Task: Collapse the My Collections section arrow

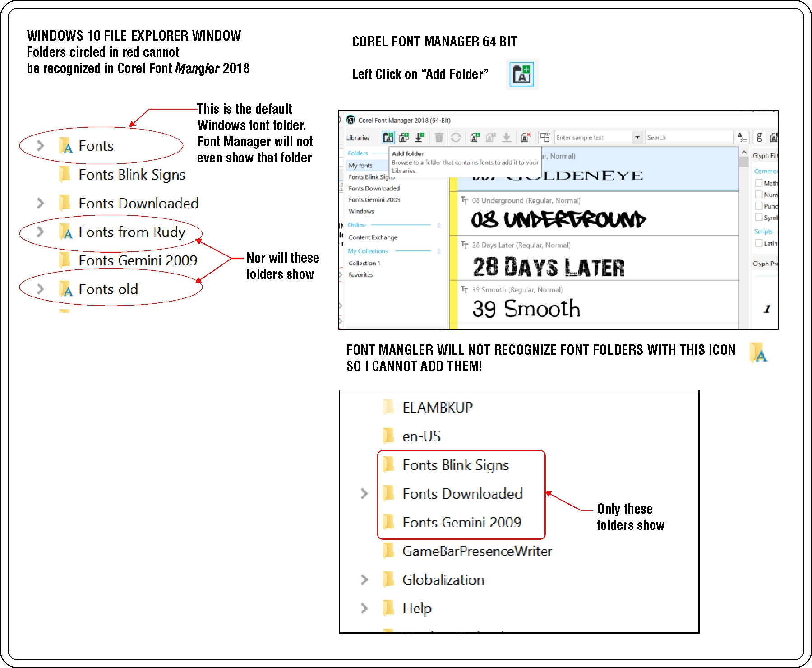Action: [x=439, y=251]
